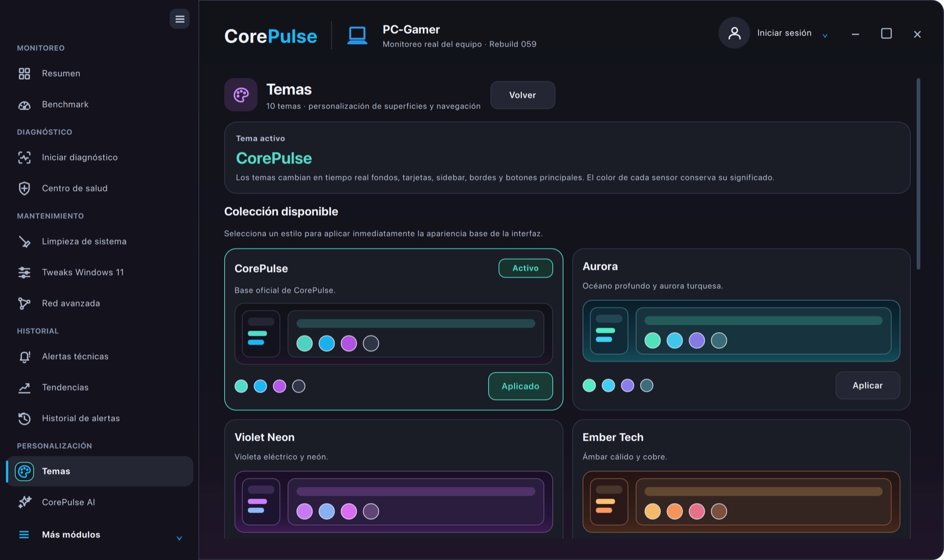Open CorePulse AI sparkle icon
This screenshot has height=560, width=944.
[24, 502]
